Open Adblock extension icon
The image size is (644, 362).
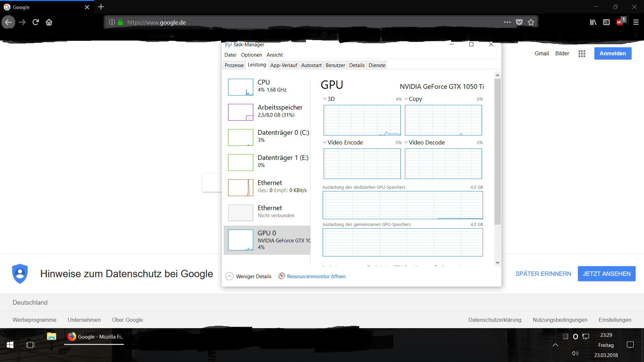(x=620, y=22)
